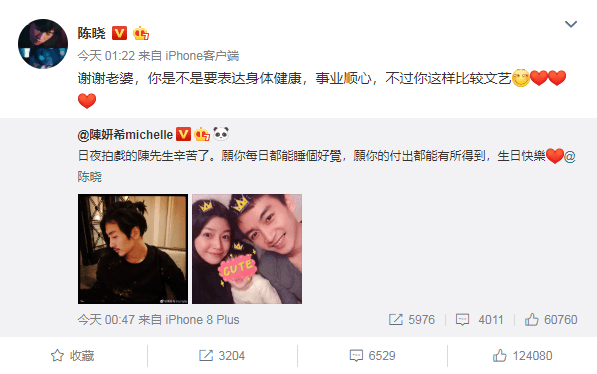Open the comments with 6529 count
This screenshot has width=597, height=374.
click(372, 356)
